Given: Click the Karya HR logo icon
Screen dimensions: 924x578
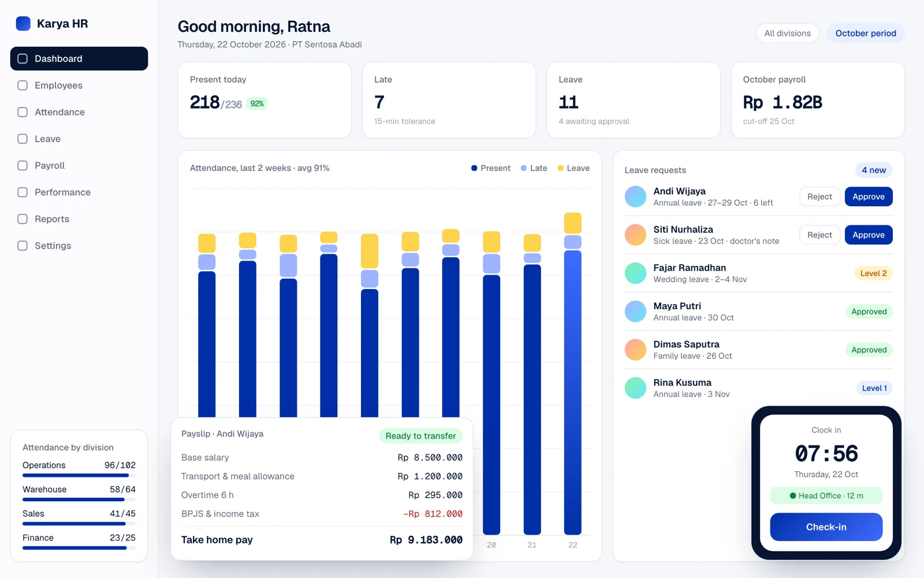Looking at the screenshot, I should point(23,24).
